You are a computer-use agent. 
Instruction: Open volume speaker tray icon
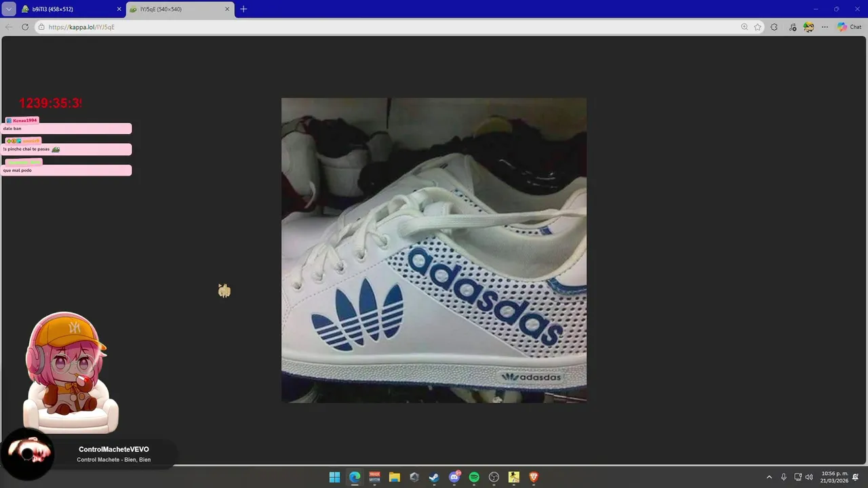pos(809,477)
